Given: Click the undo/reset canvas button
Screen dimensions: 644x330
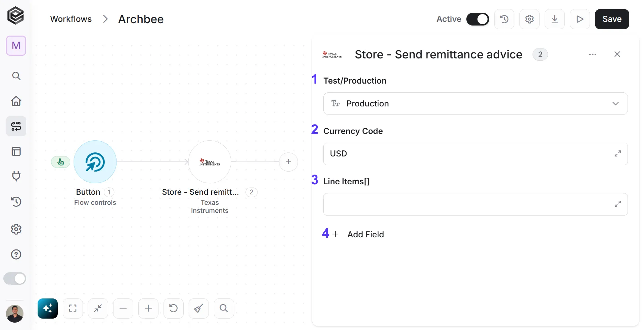Looking at the screenshot, I should tap(174, 309).
